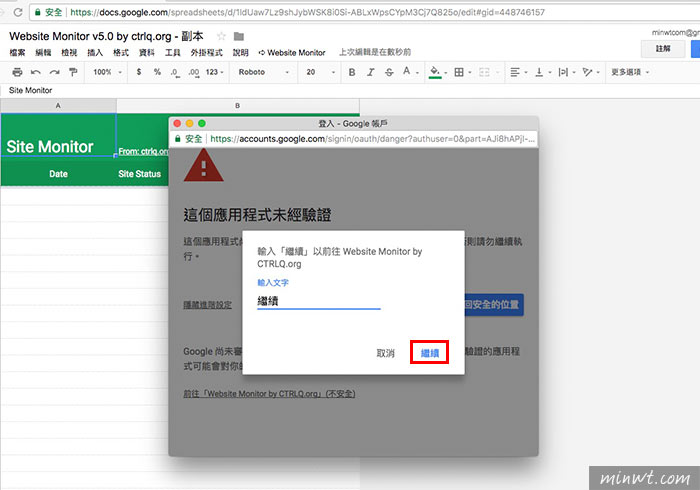This screenshot has height=490, width=700.
Task: Click the popup address bar lock icon
Action: [x=177, y=139]
